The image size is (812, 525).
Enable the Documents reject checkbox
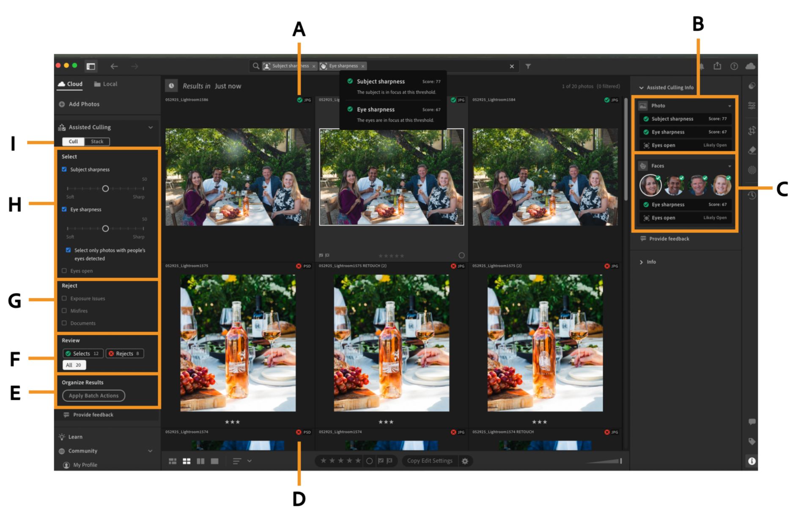tap(64, 323)
